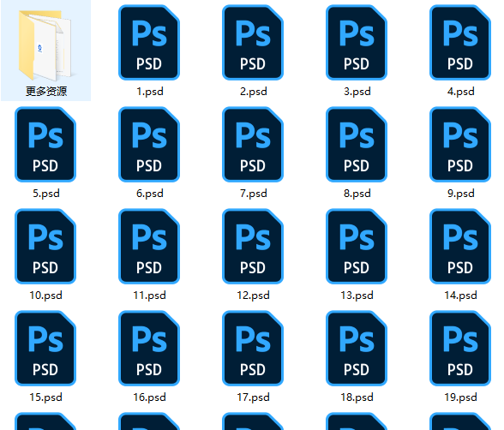Click the 13.psd file name text
Image resolution: width=504 pixels, height=430 pixels.
coord(357,296)
